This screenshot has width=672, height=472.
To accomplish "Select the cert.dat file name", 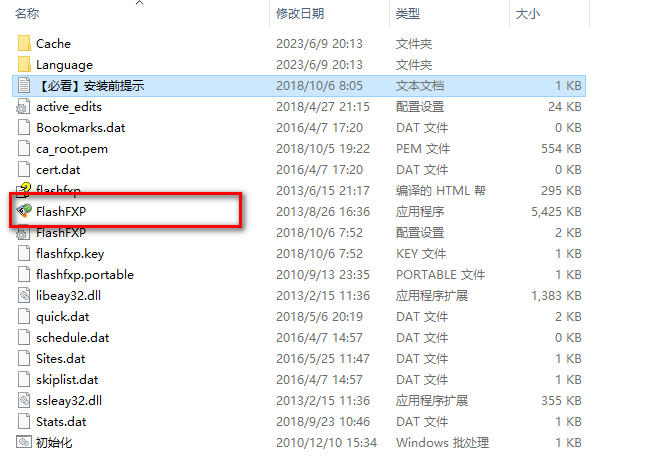I will coord(58,170).
